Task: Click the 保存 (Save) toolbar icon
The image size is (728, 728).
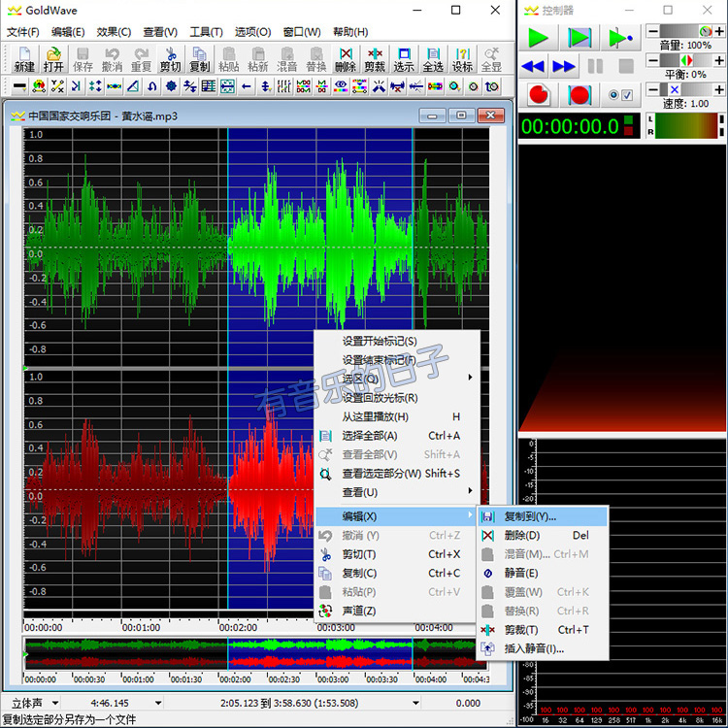Action: 83,59
